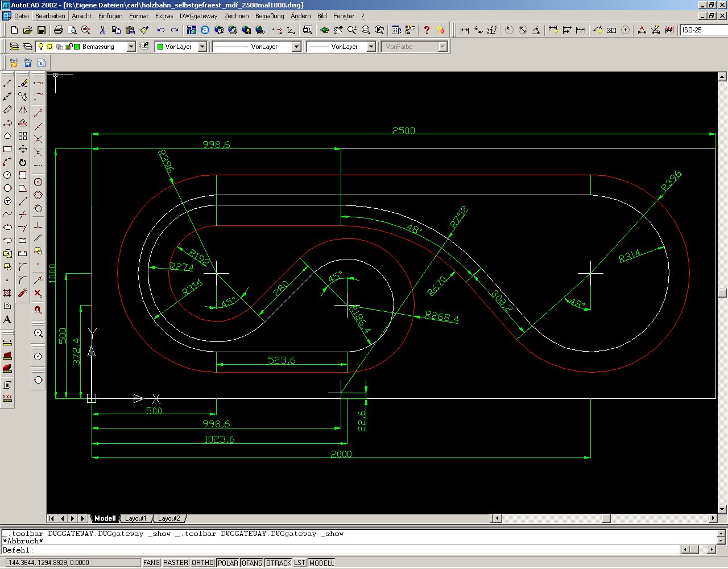The height and width of the screenshot is (569, 728).
Task: Select the Rectangle draw tool
Action: [x=7, y=149]
